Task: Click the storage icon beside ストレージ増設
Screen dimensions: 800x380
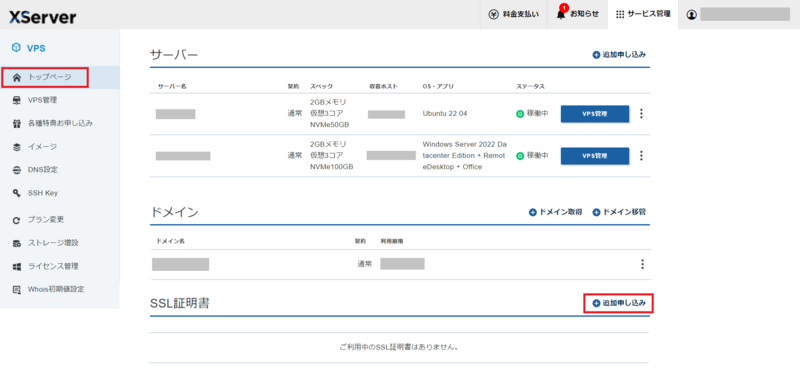Action: [x=16, y=243]
